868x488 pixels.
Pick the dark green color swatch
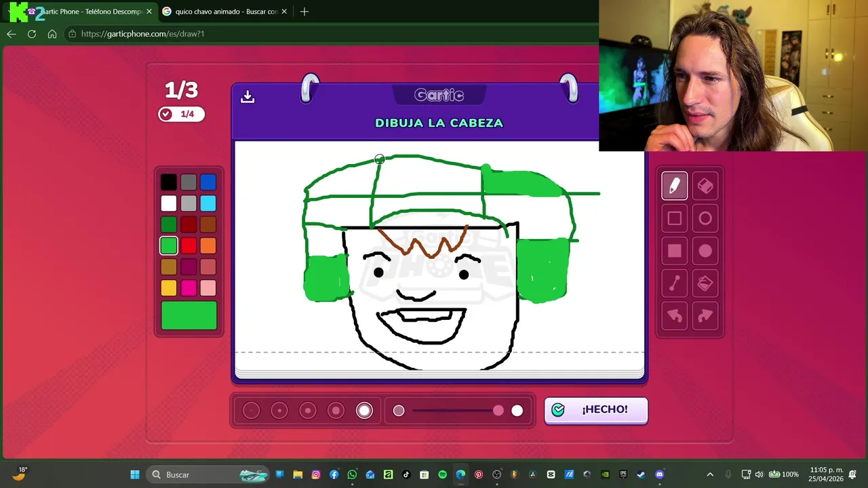pyautogui.click(x=169, y=224)
